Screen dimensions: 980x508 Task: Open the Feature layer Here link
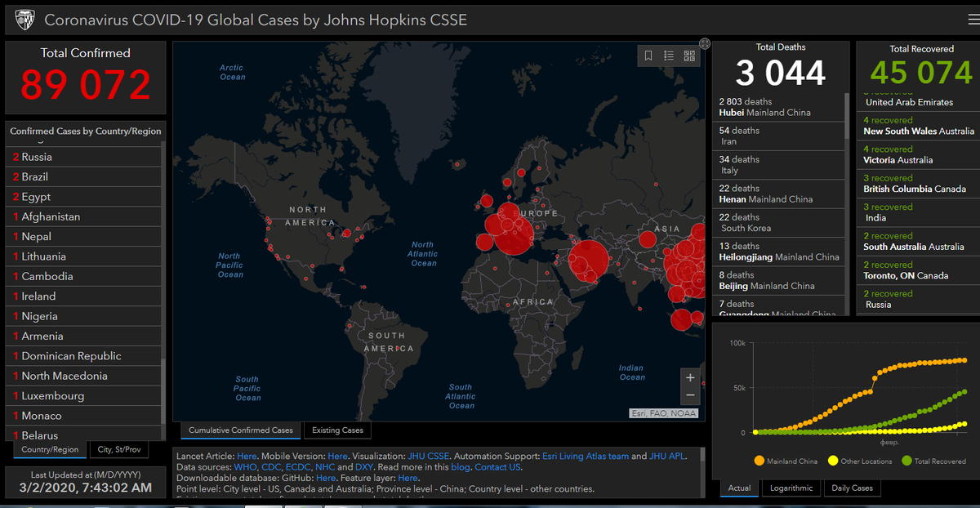tap(408, 478)
